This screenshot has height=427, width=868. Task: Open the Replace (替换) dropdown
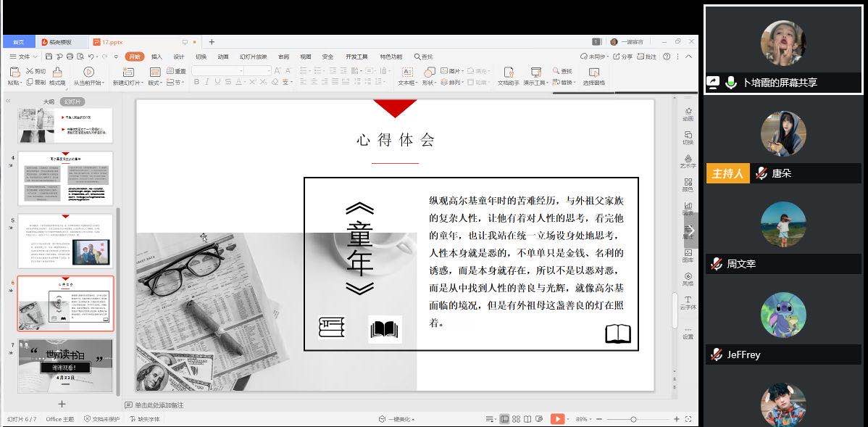(564, 83)
